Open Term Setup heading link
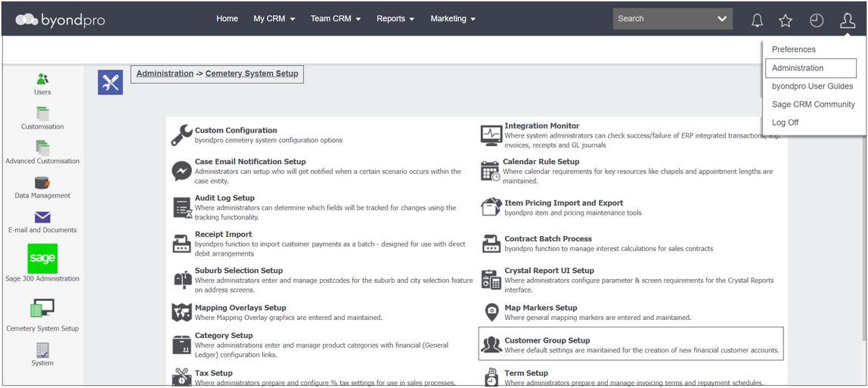The image size is (868, 388). click(526, 373)
